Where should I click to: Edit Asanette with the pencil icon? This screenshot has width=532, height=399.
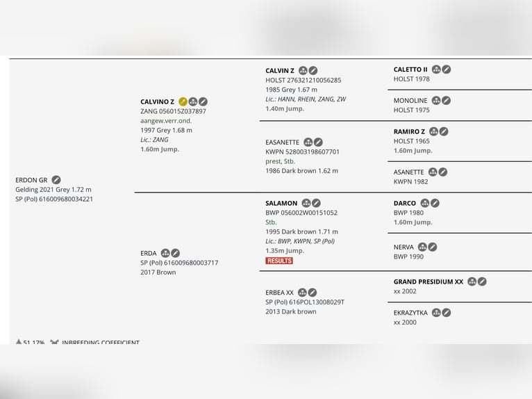pos(443,172)
